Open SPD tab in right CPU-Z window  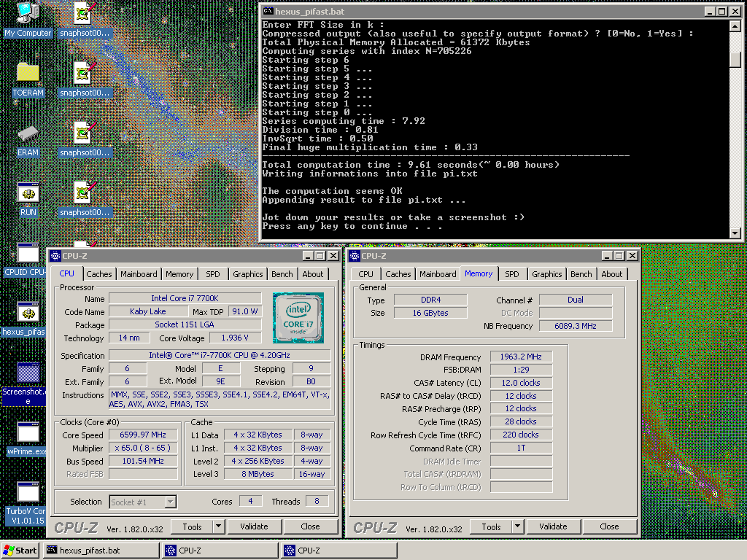512,274
